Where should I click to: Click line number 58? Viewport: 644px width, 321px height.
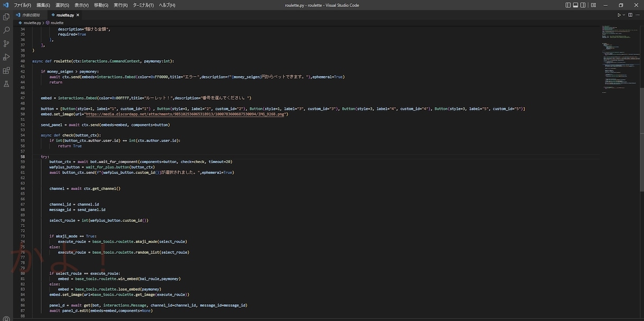(23, 157)
